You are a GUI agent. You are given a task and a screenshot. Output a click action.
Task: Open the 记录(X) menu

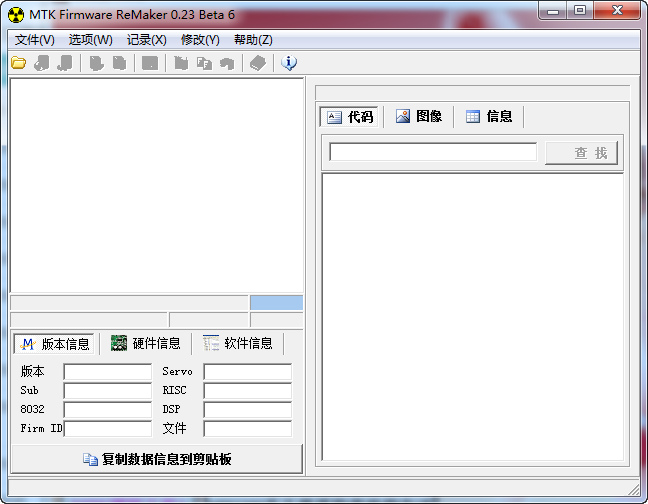point(146,40)
